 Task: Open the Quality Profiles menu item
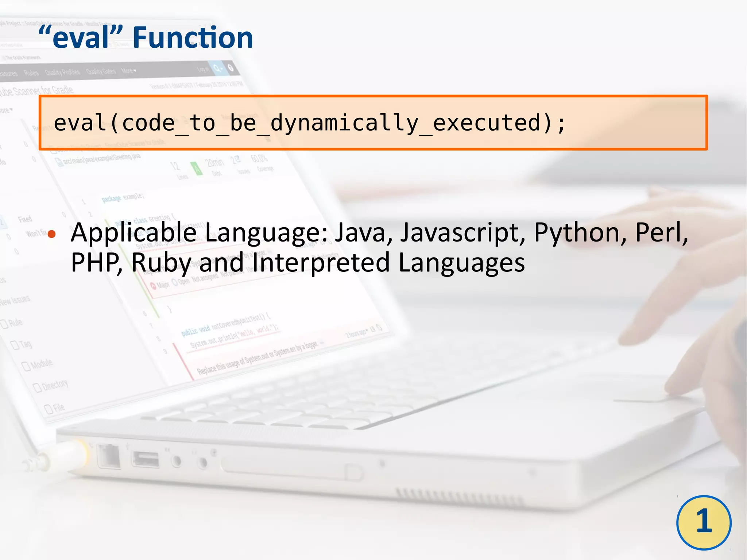62,72
